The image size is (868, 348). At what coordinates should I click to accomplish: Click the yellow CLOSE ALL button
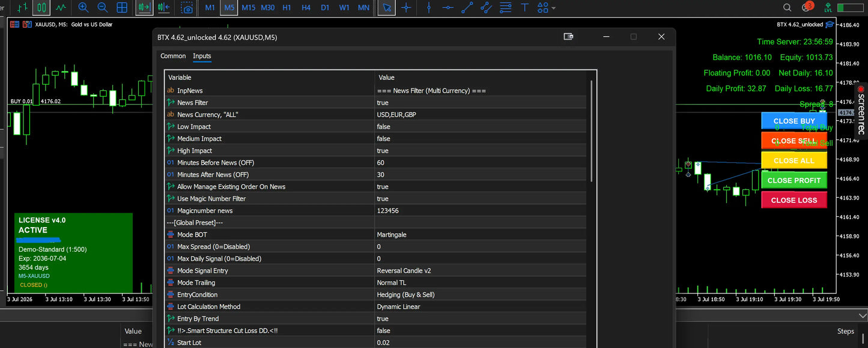click(x=794, y=160)
